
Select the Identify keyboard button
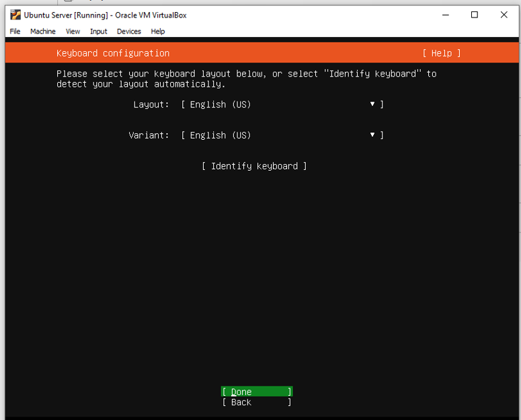[254, 167]
